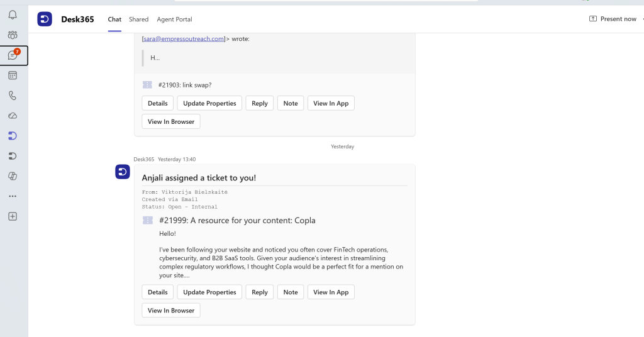Click the Desk365 app title text in header

[77, 19]
